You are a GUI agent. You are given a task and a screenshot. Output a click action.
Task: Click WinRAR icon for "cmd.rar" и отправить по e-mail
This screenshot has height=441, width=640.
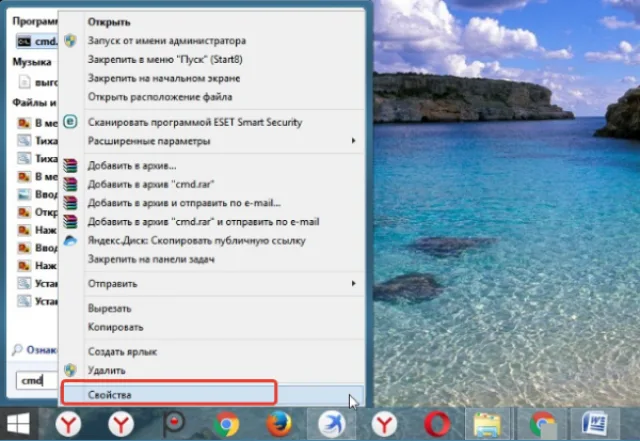coord(70,222)
